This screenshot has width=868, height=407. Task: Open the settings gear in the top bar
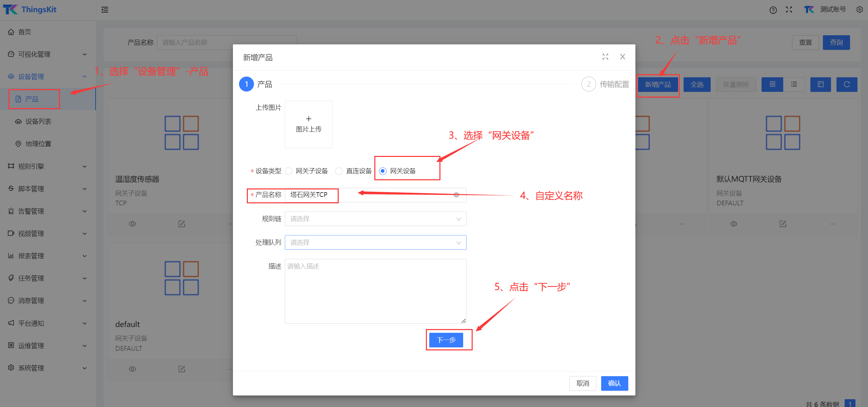[x=860, y=9]
